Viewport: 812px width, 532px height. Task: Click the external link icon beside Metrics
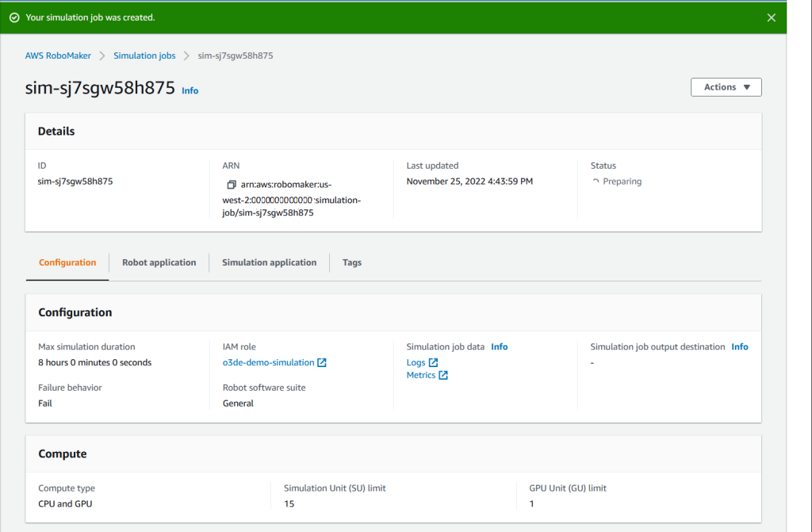tap(442, 375)
